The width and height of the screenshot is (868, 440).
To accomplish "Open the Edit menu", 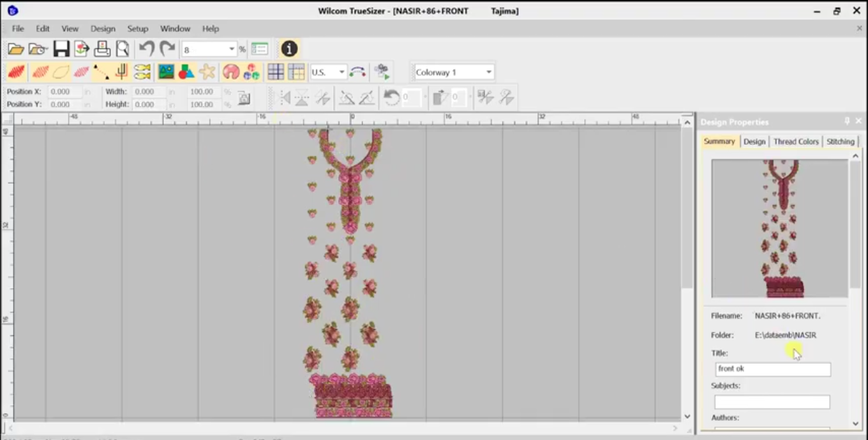I will [x=43, y=29].
